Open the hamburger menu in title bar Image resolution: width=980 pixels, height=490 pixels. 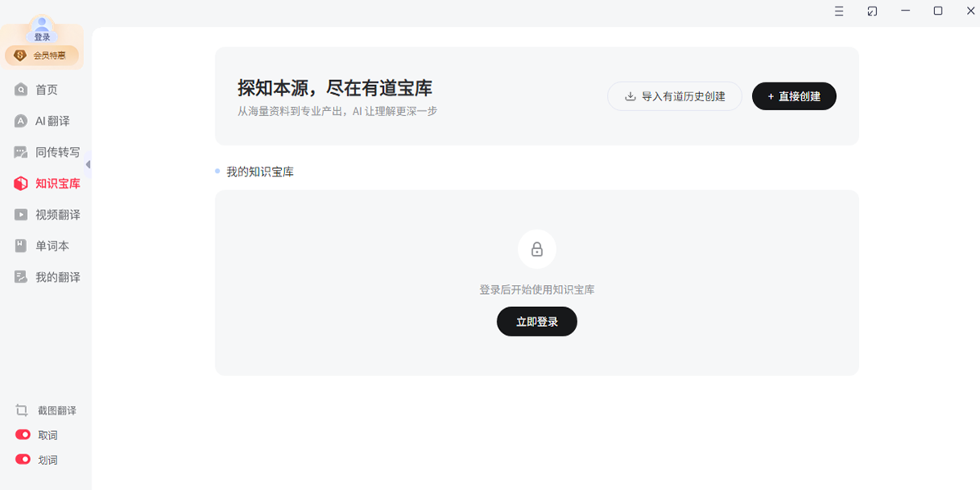pyautogui.click(x=839, y=11)
